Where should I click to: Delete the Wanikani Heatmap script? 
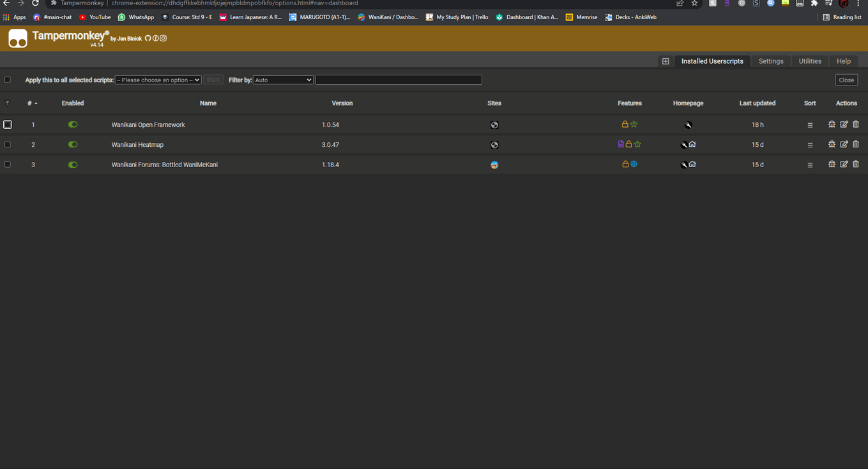click(x=856, y=144)
